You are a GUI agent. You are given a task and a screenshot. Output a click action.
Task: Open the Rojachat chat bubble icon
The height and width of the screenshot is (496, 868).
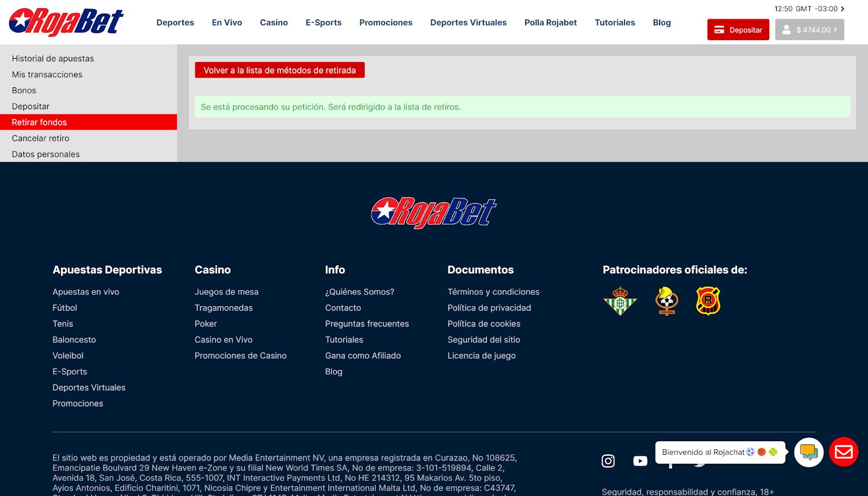(809, 452)
